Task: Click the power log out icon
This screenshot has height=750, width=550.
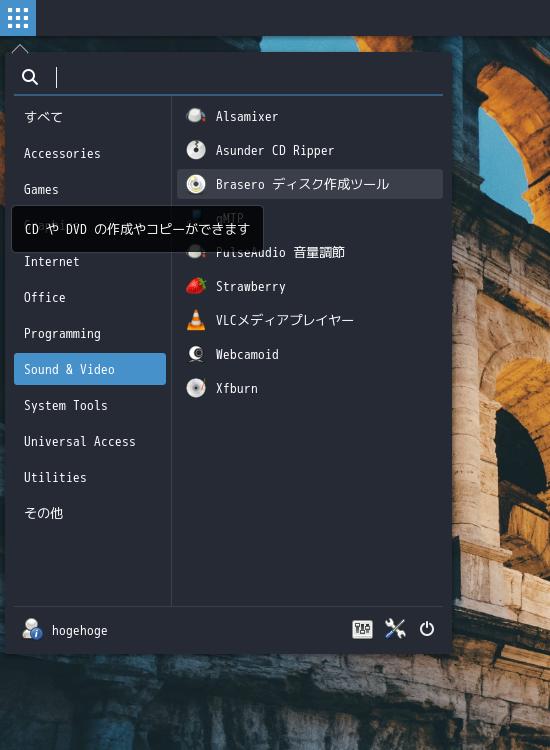Action: [x=427, y=629]
